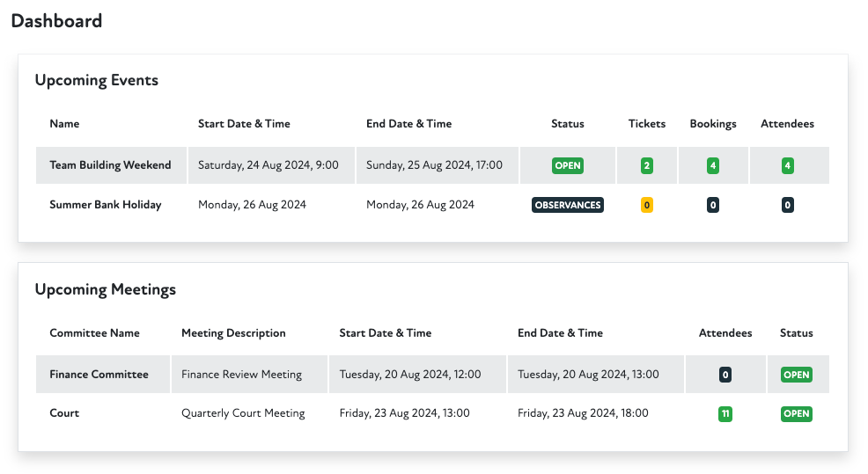
Task: Click the Committee Name column header
Action: (x=94, y=333)
